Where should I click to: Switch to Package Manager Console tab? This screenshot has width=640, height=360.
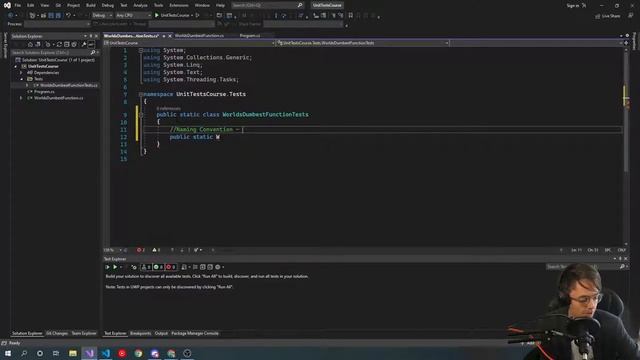pos(195,333)
